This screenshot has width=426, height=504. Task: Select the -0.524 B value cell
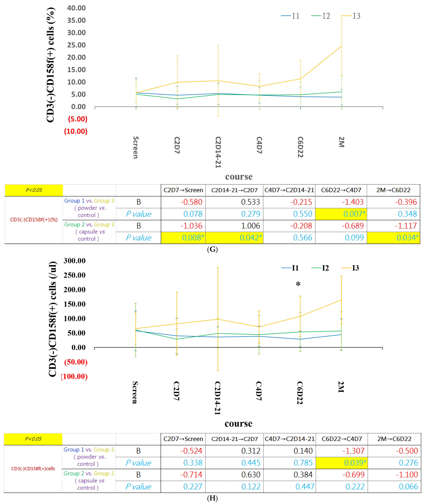(x=183, y=451)
